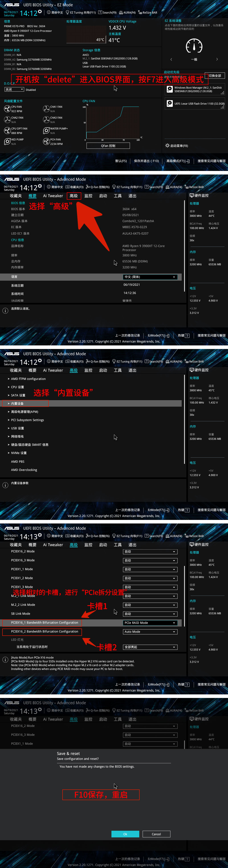Switch to 启动 tab in 内置设备 list screen
Image resolution: width=228 pixels, height=868 pixels.
103,370
